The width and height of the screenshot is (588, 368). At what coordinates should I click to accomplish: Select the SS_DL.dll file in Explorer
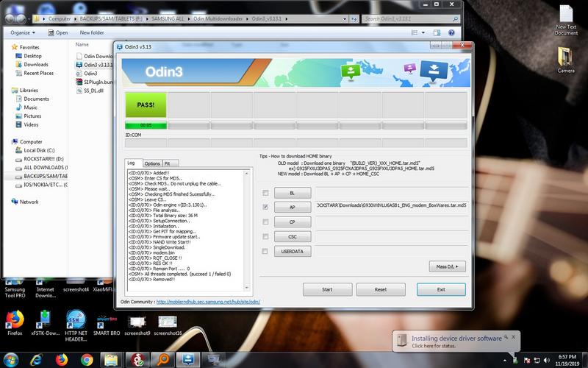tap(90, 91)
